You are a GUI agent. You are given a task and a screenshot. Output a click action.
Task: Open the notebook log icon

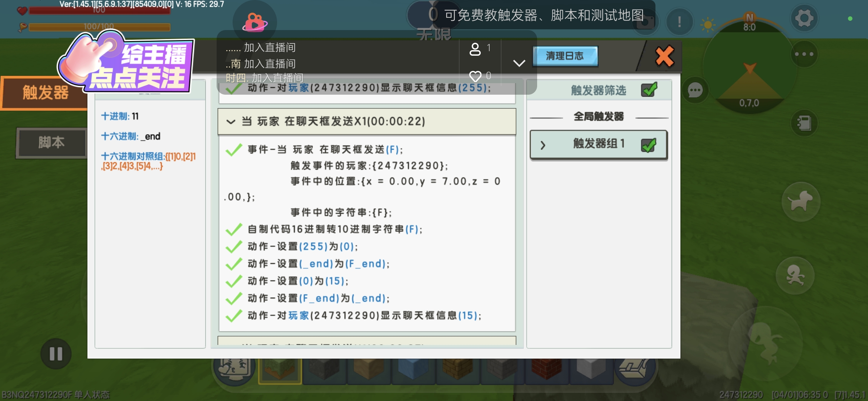[x=804, y=123]
